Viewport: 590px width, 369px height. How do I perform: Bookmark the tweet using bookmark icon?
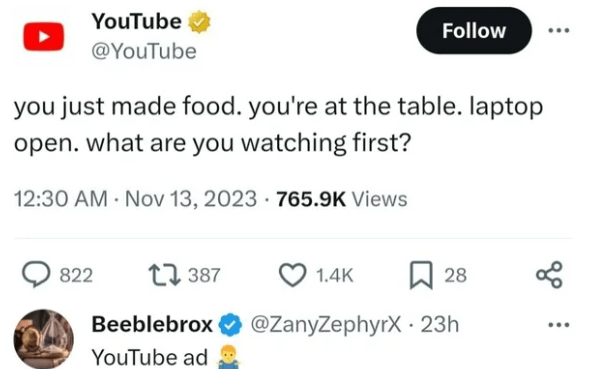[421, 275]
